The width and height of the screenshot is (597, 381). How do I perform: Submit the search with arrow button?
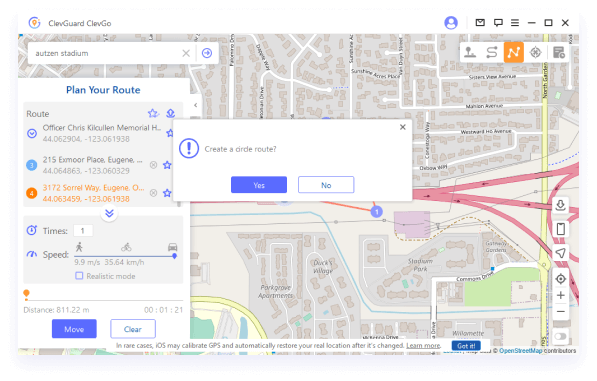[207, 53]
